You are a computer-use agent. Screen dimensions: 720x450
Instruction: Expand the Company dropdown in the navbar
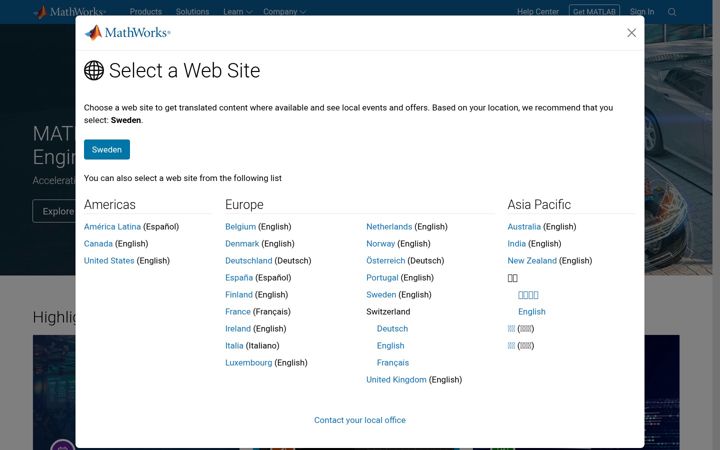[x=284, y=12]
